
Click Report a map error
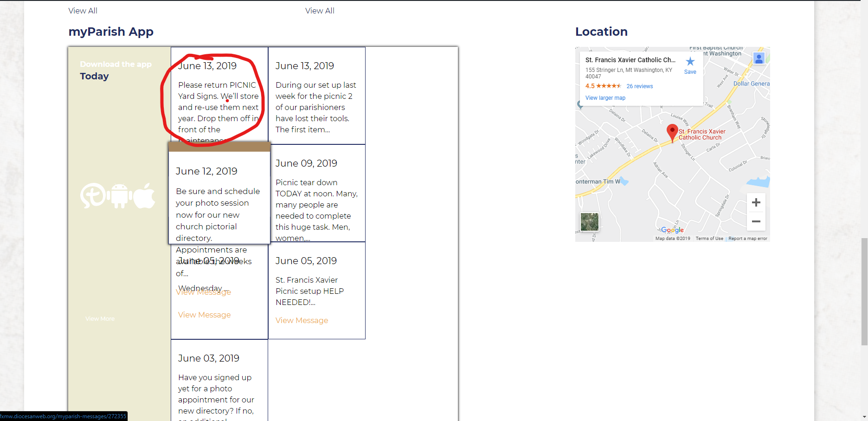click(747, 239)
